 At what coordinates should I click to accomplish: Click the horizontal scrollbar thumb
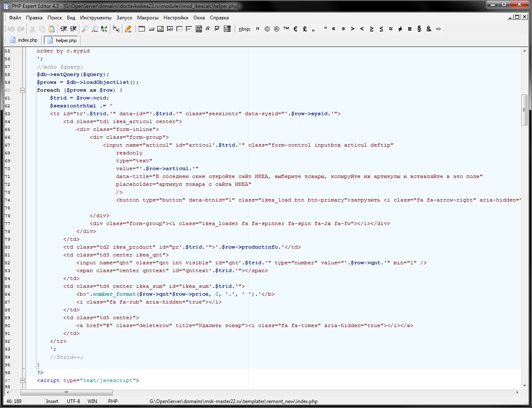pos(66,393)
